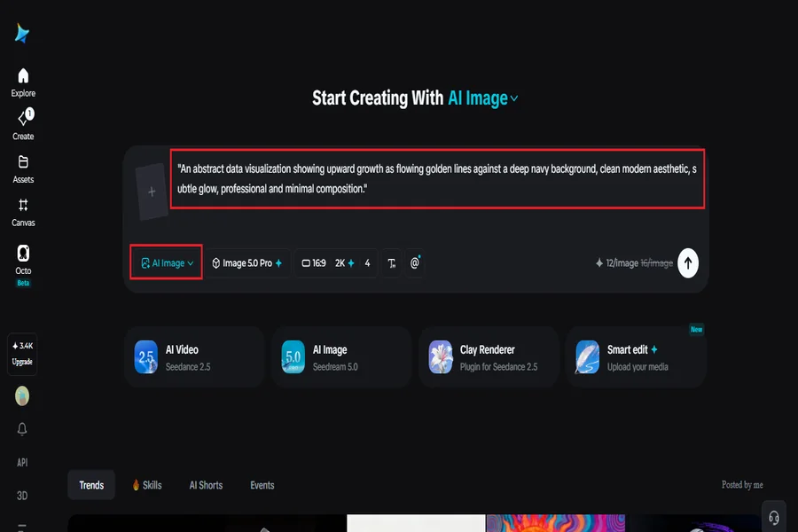Click the text style T icon

point(391,263)
